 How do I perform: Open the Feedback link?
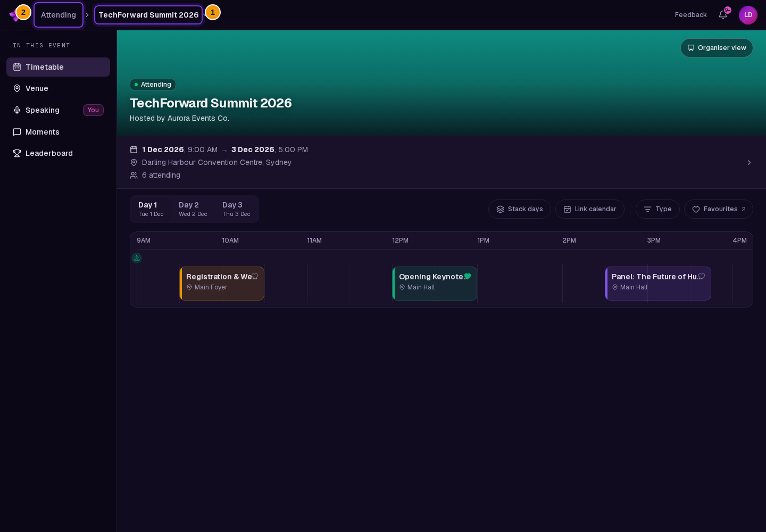691,15
